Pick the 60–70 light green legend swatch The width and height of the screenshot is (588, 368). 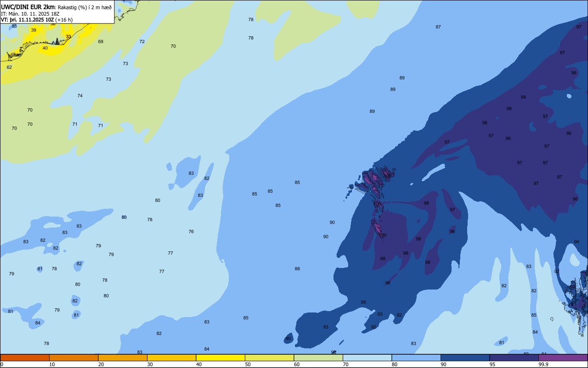(x=318, y=357)
